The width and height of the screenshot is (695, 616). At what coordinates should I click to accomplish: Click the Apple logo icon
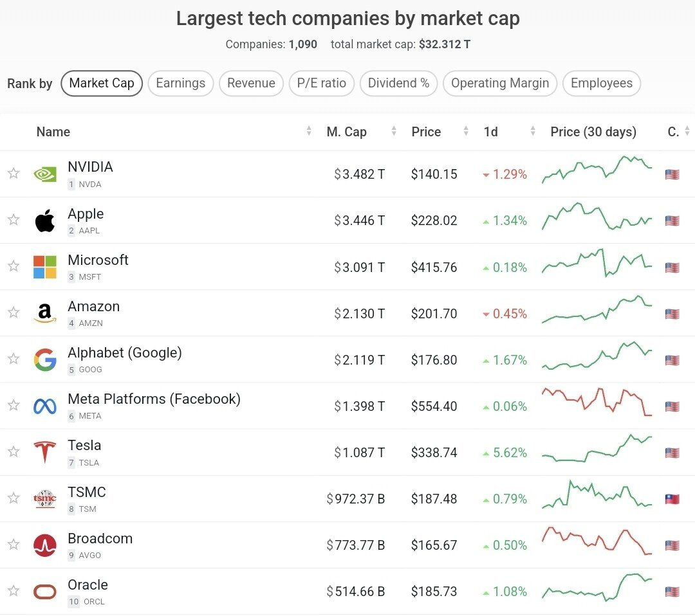[45, 221]
